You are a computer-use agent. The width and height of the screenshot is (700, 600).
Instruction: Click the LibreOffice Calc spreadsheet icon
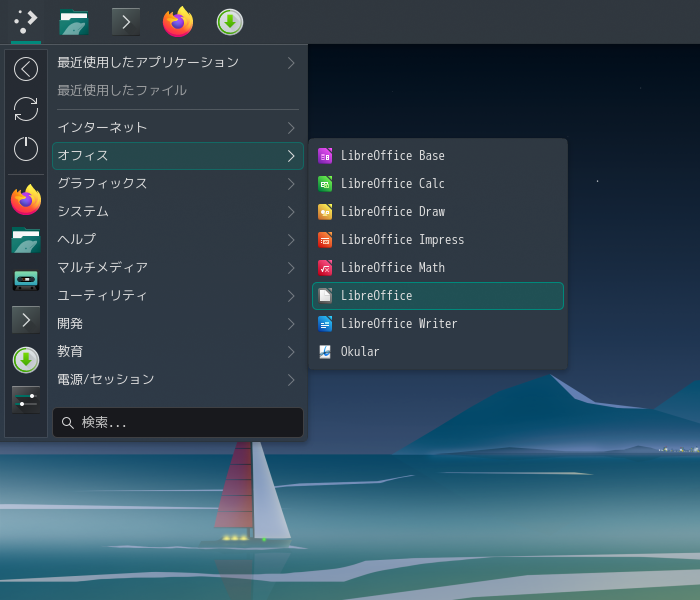[325, 184]
